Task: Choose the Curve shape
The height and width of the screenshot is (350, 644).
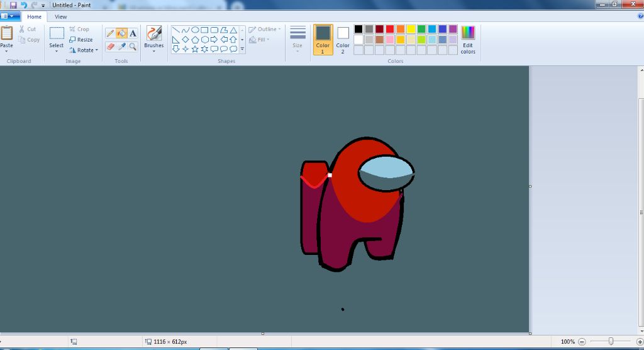Action: [x=186, y=30]
